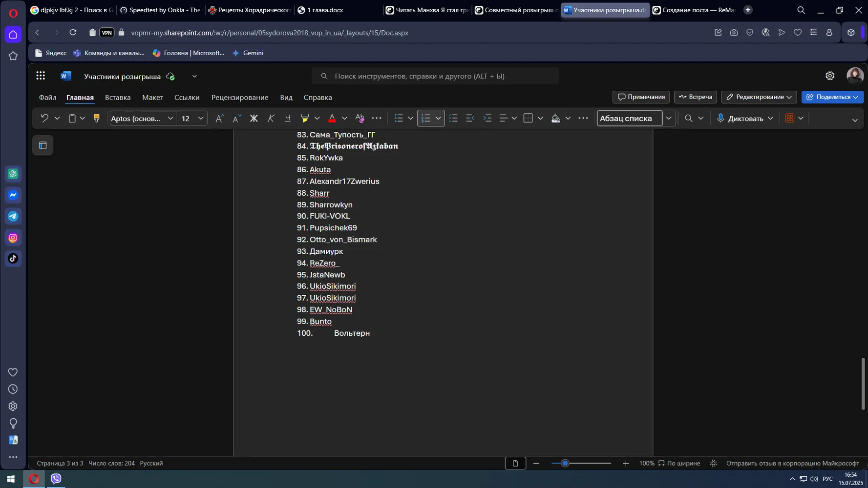Screen dimensions: 868x488
Task: Increase the paragraph indent
Action: coord(487,118)
